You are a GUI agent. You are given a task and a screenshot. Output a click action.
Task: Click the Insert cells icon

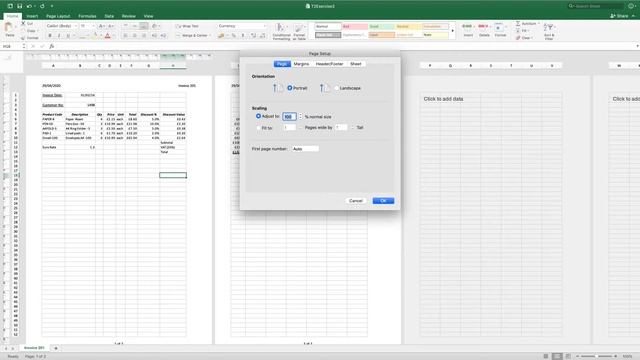468,27
